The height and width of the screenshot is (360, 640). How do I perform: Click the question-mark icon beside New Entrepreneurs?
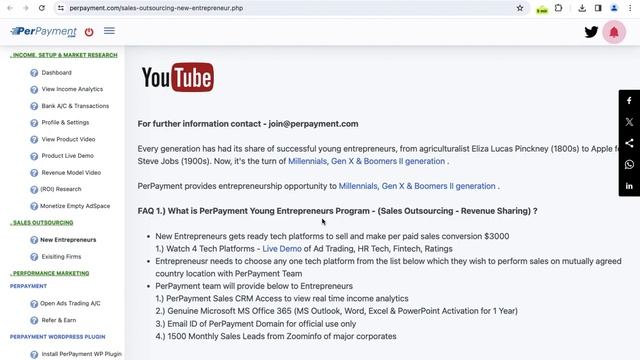[34, 240]
